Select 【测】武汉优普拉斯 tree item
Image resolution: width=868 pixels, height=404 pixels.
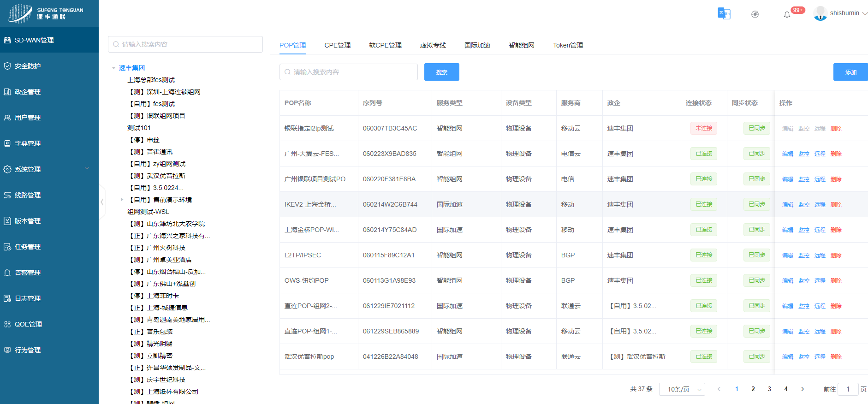point(156,176)
